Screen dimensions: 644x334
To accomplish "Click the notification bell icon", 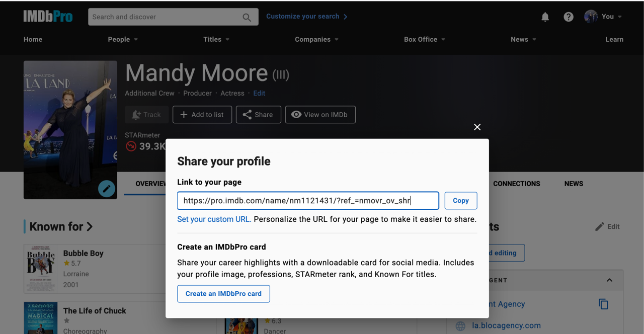I will point(545,17).
